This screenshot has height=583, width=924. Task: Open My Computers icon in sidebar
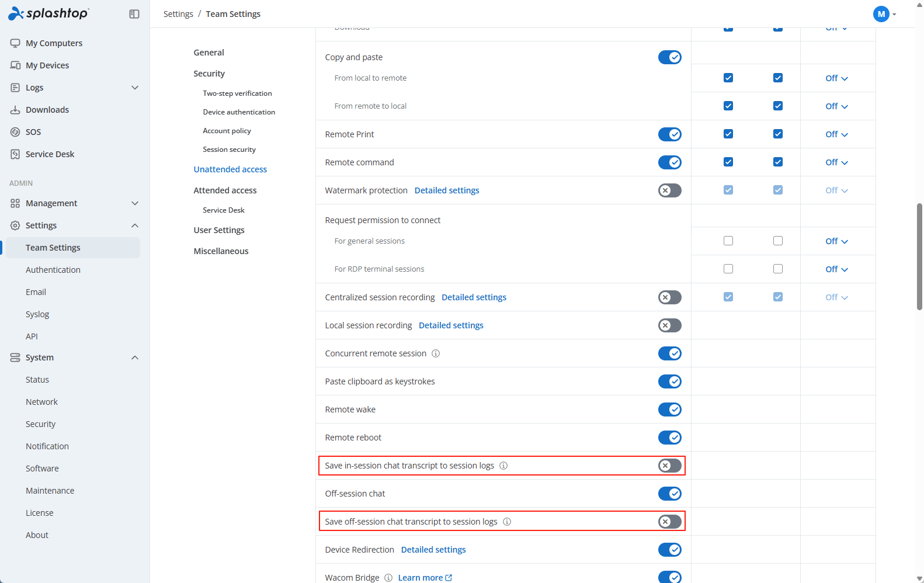click(15, 43)
